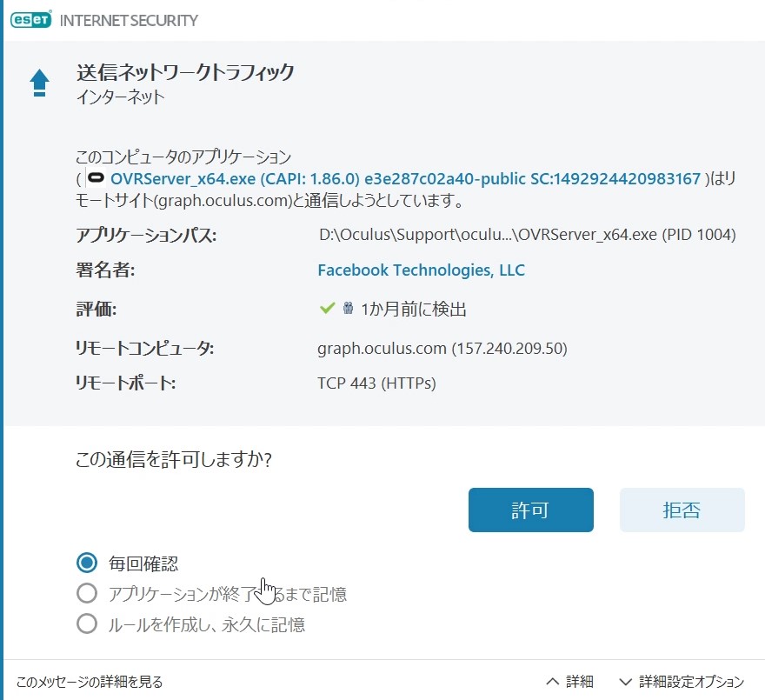Click the ESET logo icon

[30, 20]
